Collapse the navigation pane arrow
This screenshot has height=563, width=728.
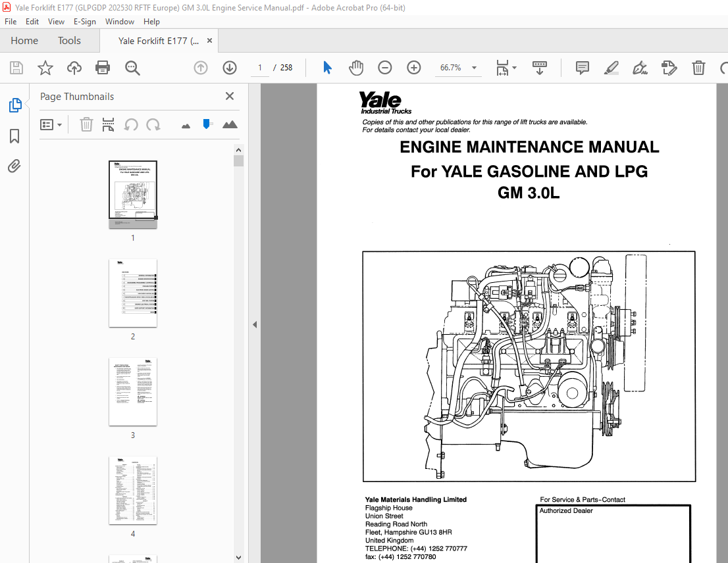[255, 325]
